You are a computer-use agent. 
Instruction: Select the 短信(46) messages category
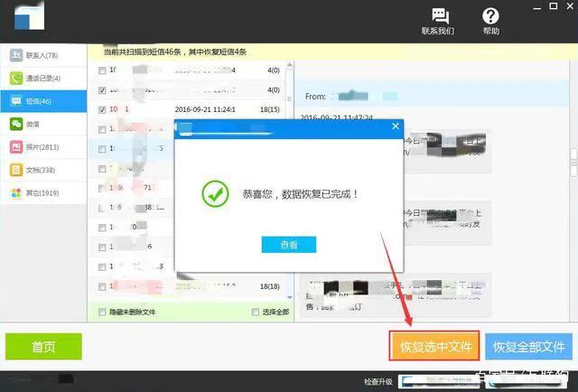(43, 101)
